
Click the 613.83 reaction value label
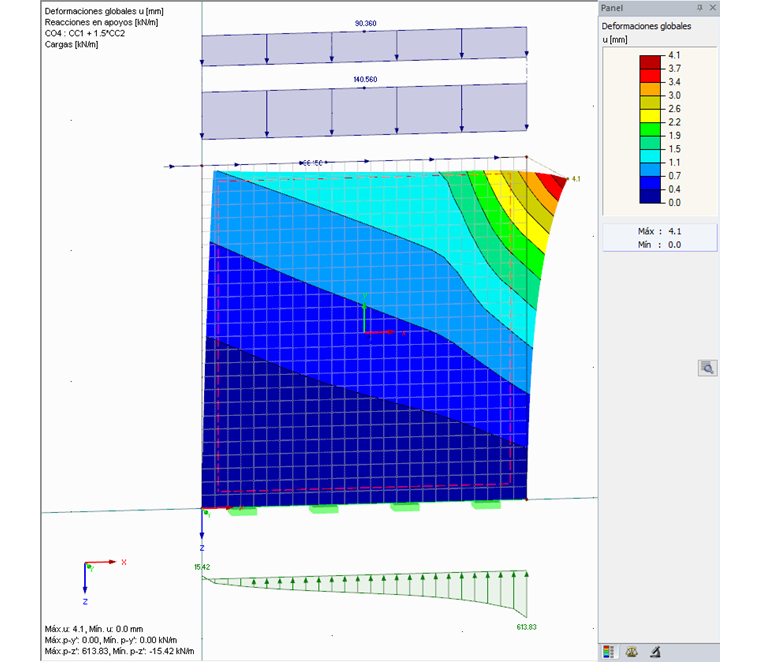coord(526,627)
